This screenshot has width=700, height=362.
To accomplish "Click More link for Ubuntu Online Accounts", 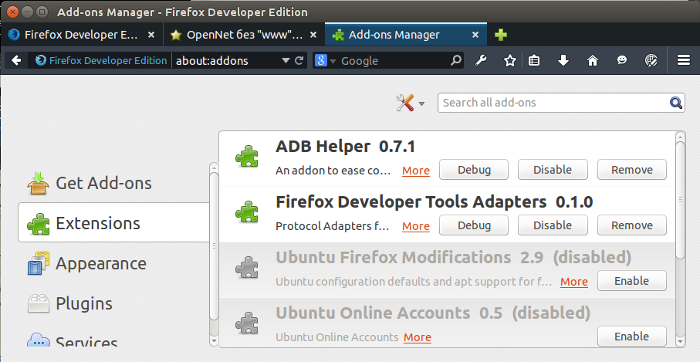I will click(417, 337).
